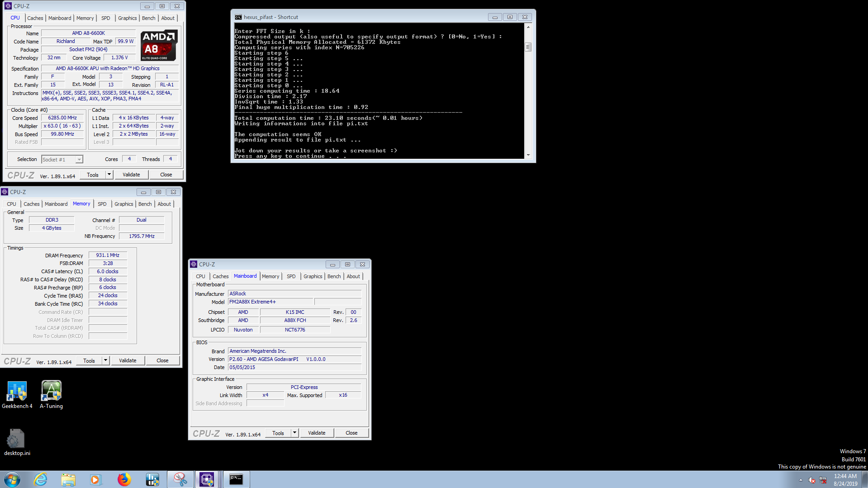Open Bench tab in top CPU-Z window

tap(148, 18)
